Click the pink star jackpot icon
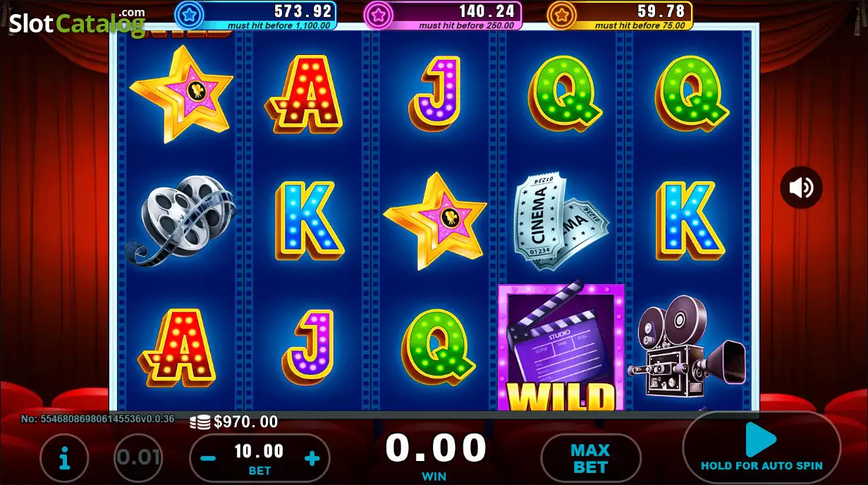This screenshot has height=485, width=868. [x=378, y=13]
